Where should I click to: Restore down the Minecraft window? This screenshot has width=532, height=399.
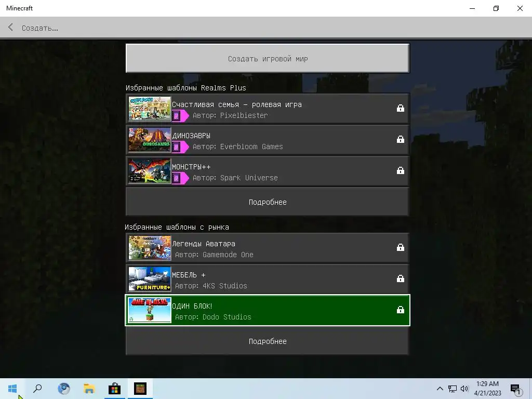496,8
